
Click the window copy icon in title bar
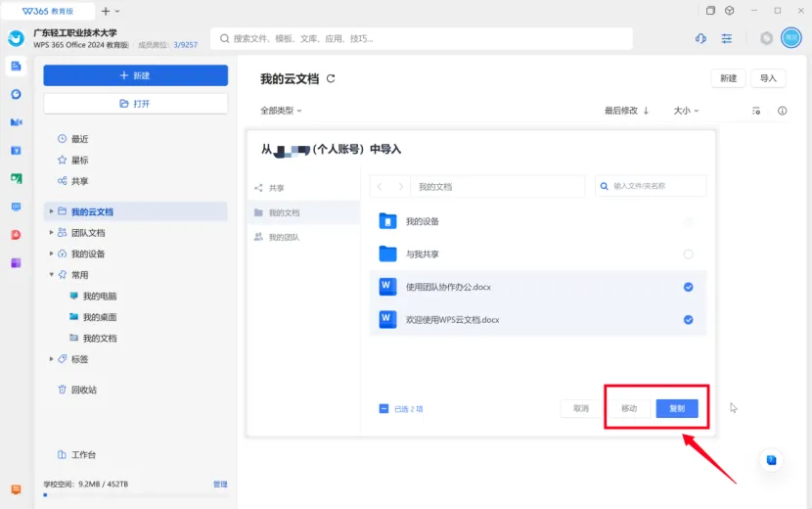710,11
